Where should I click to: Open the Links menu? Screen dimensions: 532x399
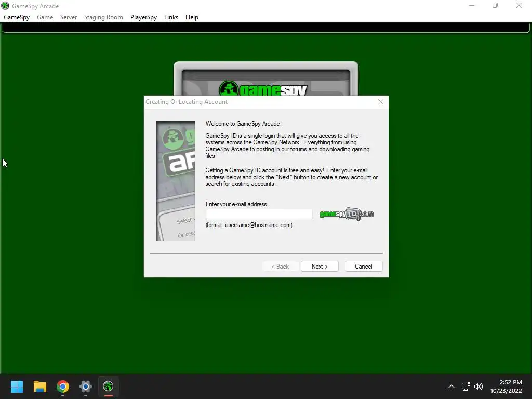(x=171, y=17)
